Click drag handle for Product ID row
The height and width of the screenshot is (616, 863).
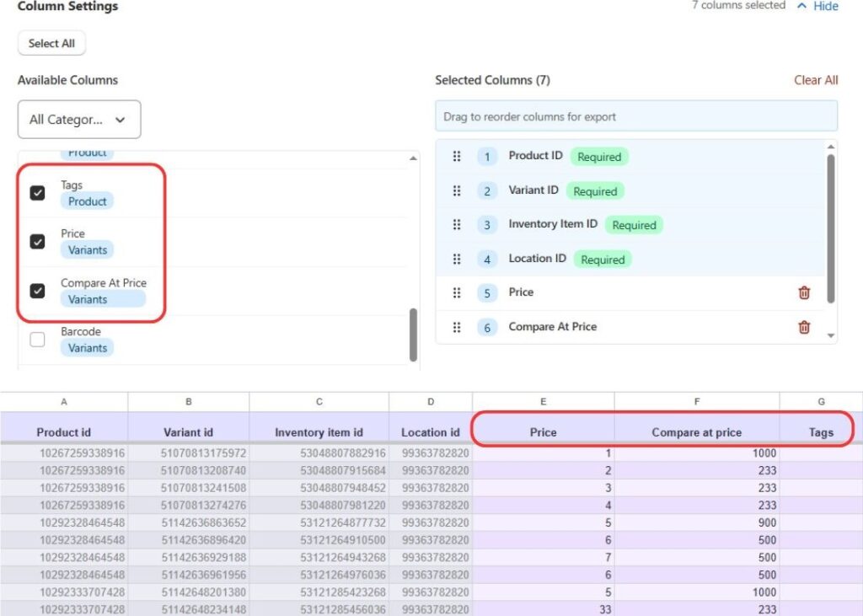pyautogui.click(x=457, y=157)
